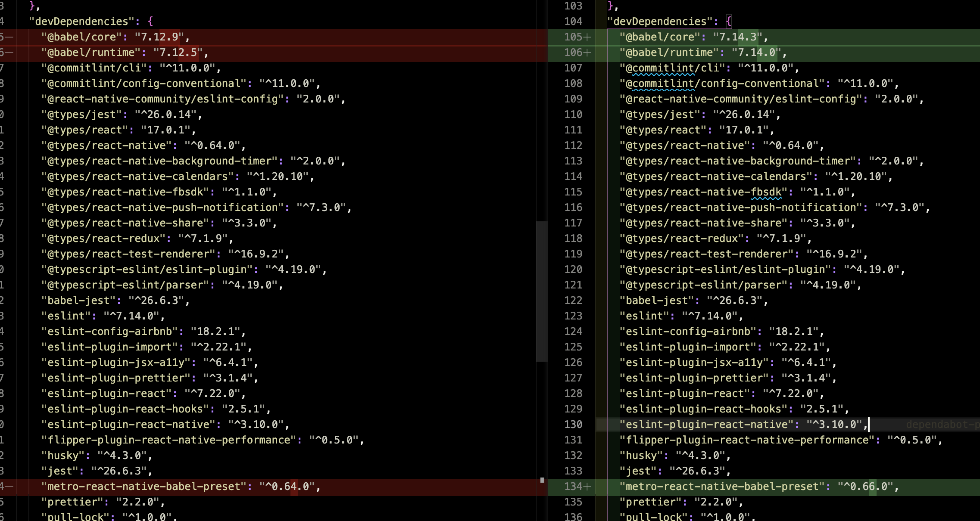The height and width of the screenshot is (521, 980).
Task: Click "2.5.1" value on line 129
Action: click(822, 409)
